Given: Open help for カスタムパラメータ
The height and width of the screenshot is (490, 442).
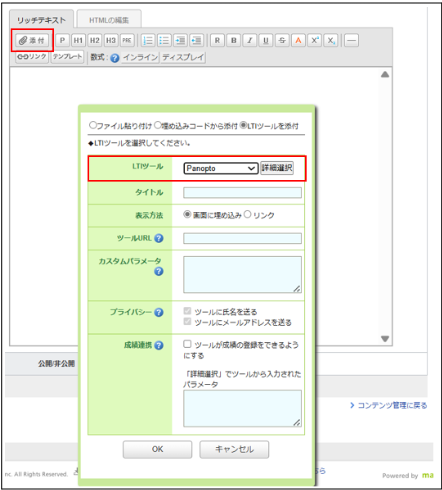Looking at the screenshot, I should pos(159,271).
